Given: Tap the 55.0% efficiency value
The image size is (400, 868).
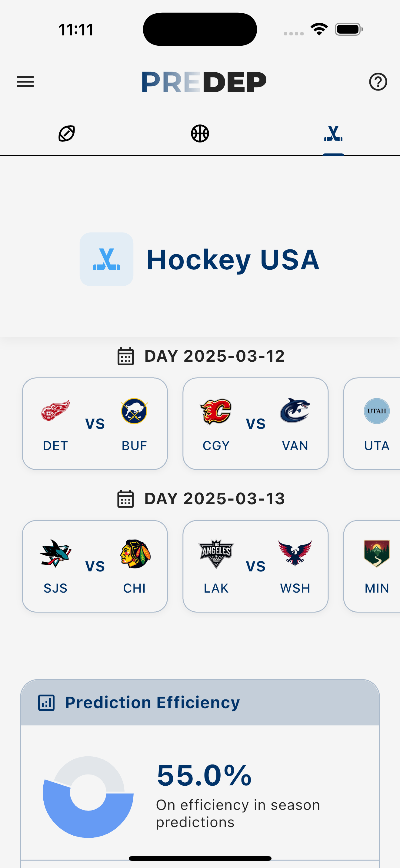Looking at the screenshot, I should [x=204, y=775].
